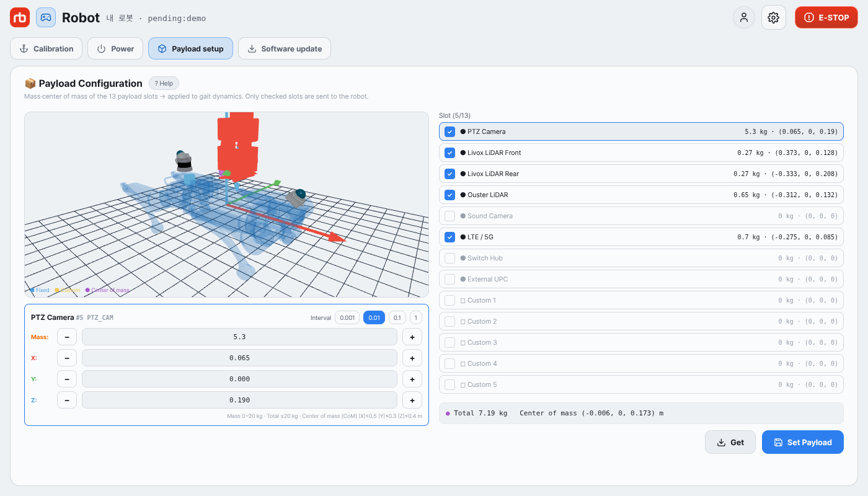The image size is (868, 496).
Task: Set interval to 0.01
Action: (374, 317)
